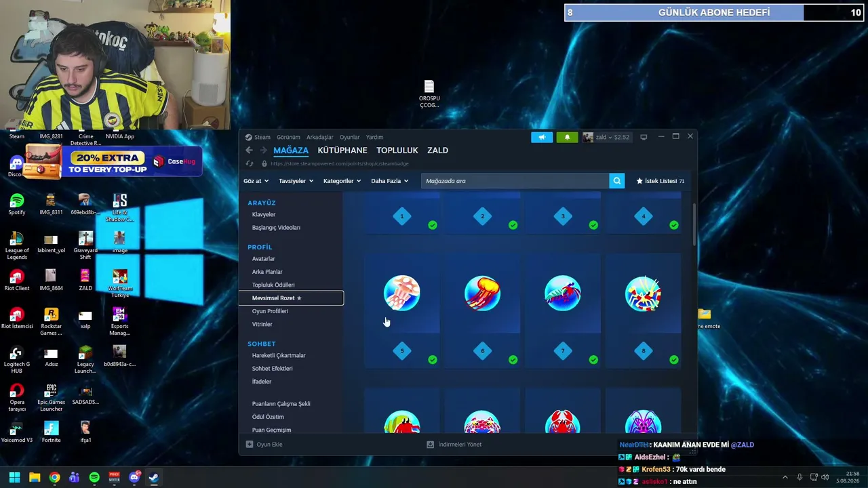Screen dimensions: 868x488
Task: Click green checkmark under badge 5
Action: [x=433, y=360]
